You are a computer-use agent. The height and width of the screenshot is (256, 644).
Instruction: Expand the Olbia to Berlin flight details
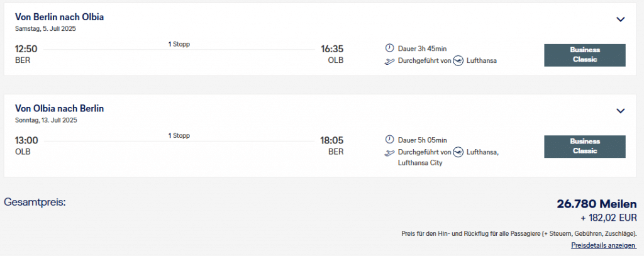pos(620,111)
